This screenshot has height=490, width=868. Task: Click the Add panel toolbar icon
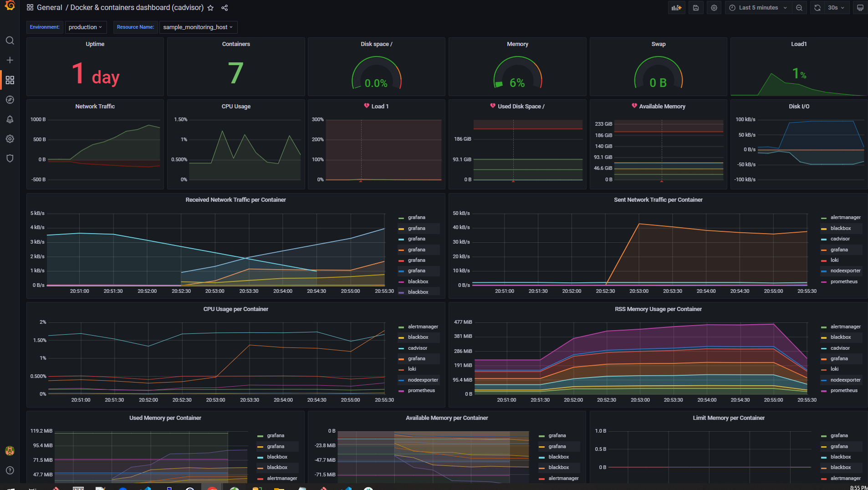(676, 8)
